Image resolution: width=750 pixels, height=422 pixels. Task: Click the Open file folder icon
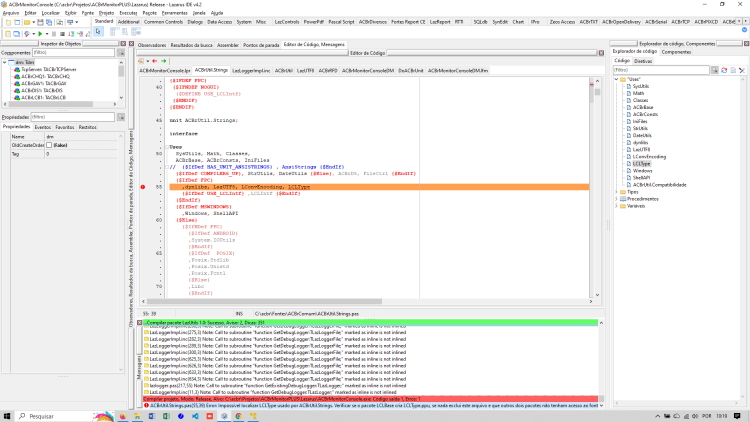point(27,22)
